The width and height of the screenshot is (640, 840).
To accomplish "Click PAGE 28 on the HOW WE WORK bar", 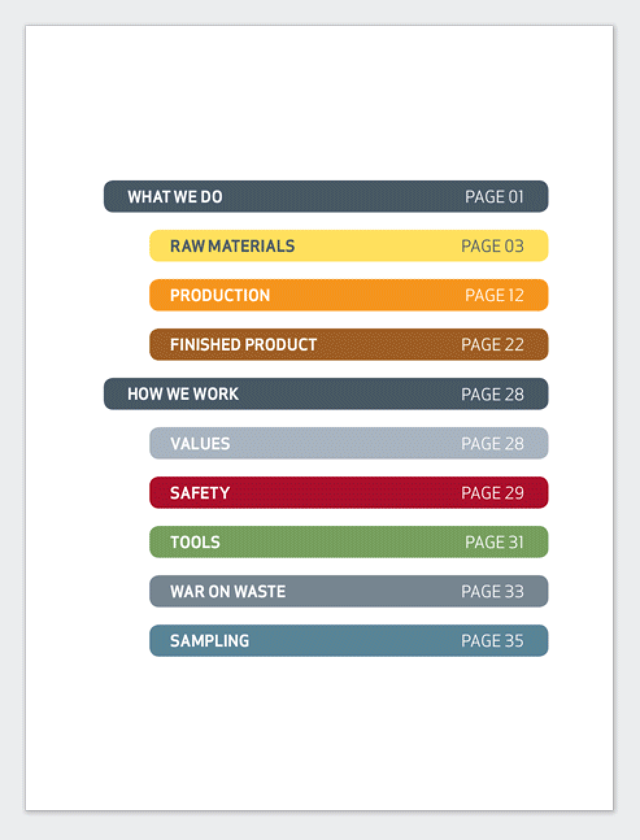I will (x=492, y=394).
